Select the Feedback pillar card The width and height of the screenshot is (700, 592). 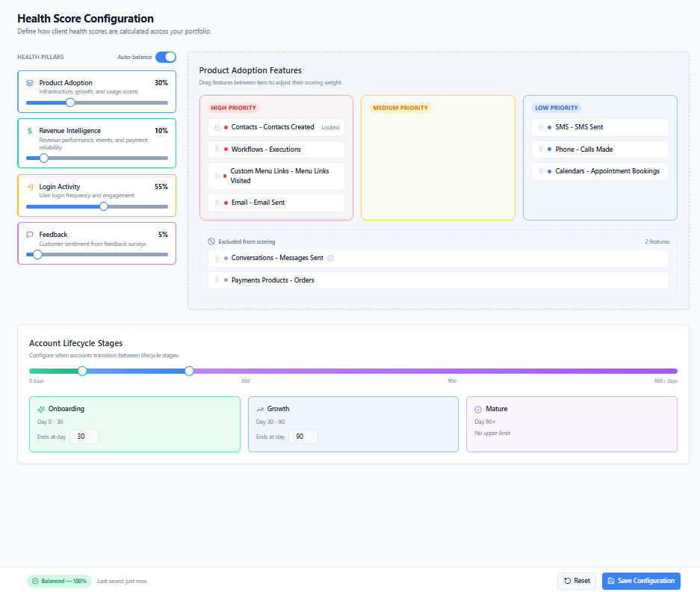coord(97,244)
